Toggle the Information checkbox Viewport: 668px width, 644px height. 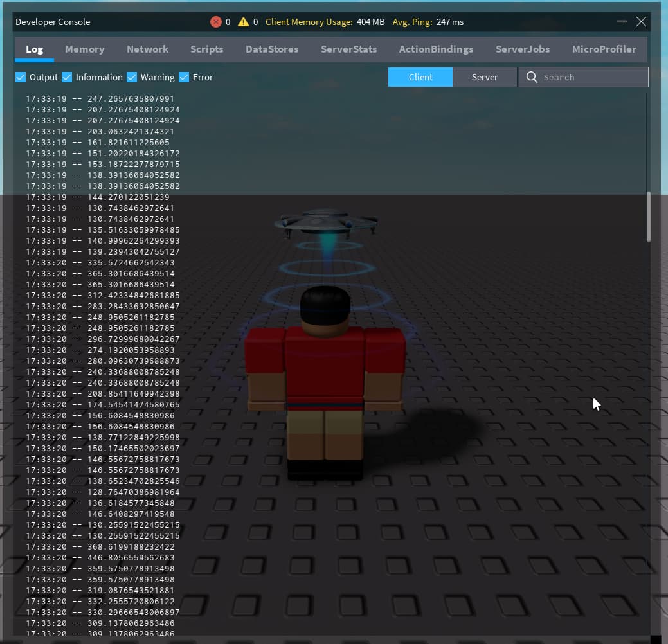(x=67, y=77)
